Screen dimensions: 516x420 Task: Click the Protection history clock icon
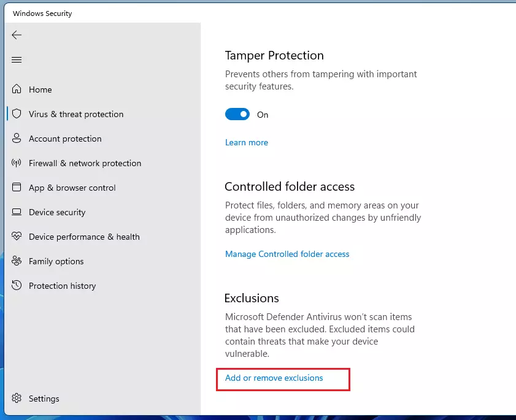[x=17, y=285]
